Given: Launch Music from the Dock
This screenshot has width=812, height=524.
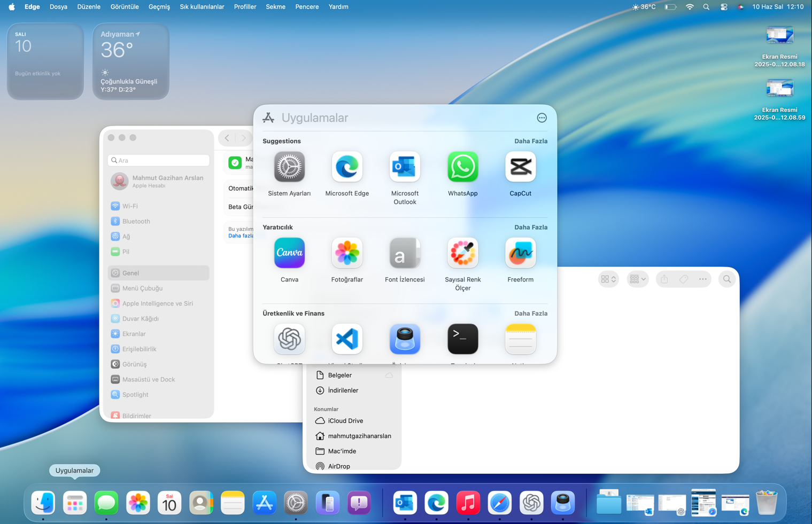Looking at the screenshot, I should [468, 503].
